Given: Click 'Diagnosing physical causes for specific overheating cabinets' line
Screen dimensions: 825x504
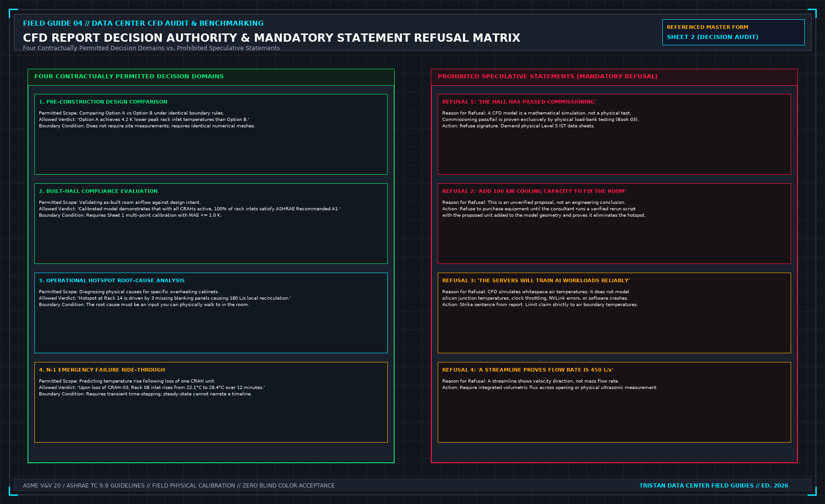Looking at the screenshot, I should [x=129, y=292].
